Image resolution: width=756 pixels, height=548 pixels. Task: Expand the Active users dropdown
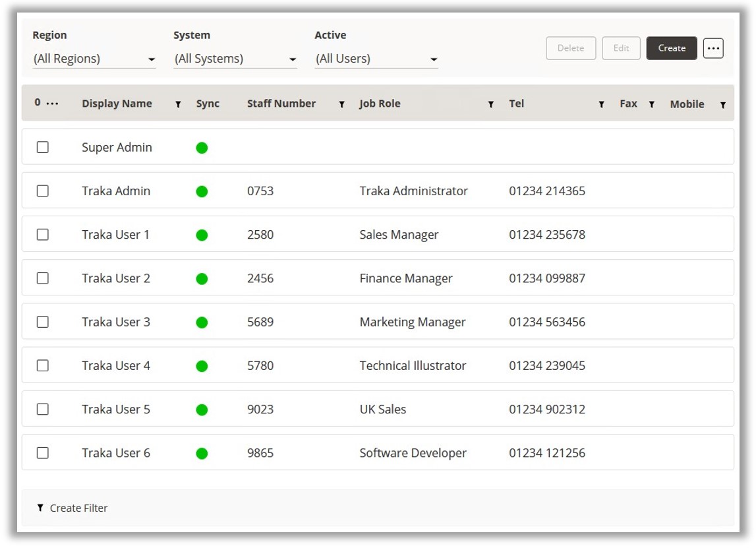(376, 59)
